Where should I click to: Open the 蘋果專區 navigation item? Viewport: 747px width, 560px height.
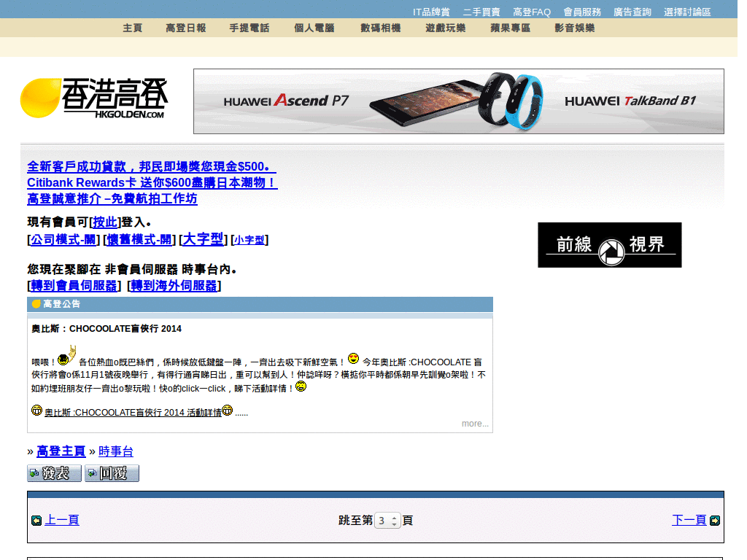tap(510, 28)
